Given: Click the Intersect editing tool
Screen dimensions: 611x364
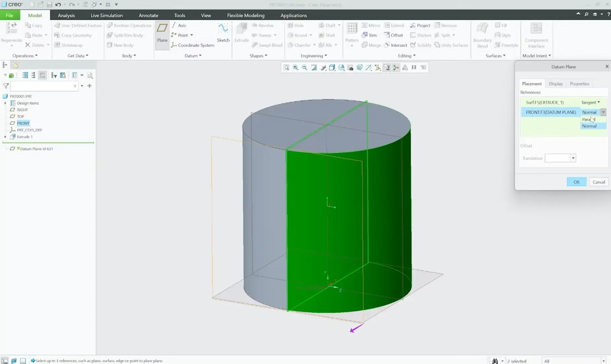Looking at the screenshot, I should (395, 45).
